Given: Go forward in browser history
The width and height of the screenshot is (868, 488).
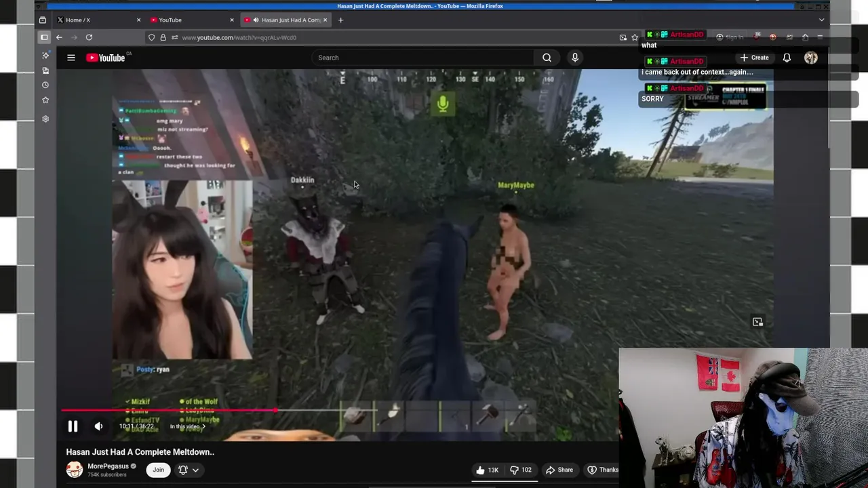Looking at the screenshot, I should (x=74, y=37).
